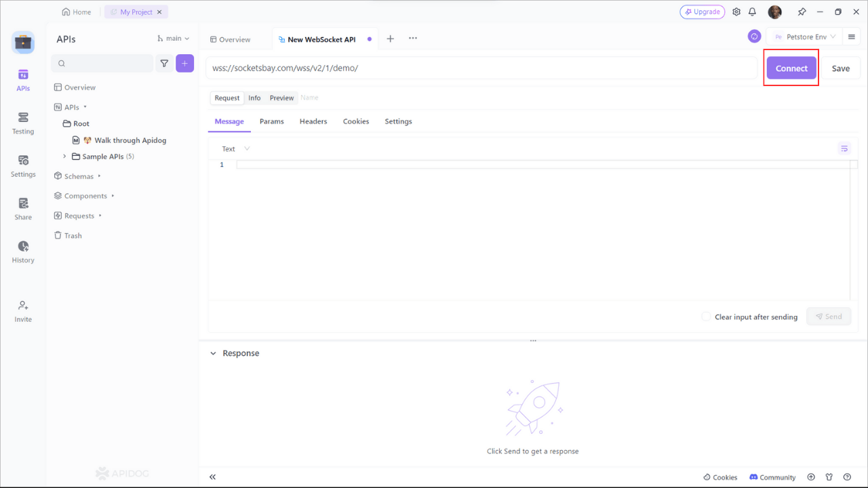Enable Clear input after sending

pyautogui.click(x=706, y=317)
